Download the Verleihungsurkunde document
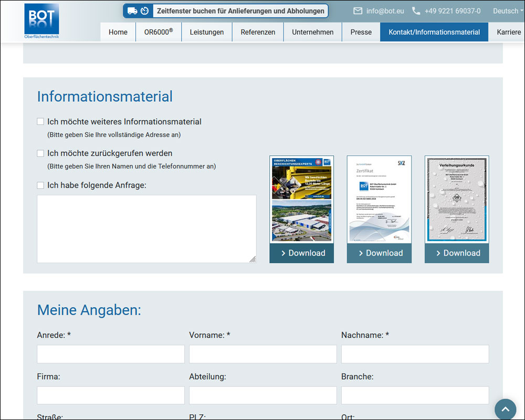525x420 pixels. [457, 253]
